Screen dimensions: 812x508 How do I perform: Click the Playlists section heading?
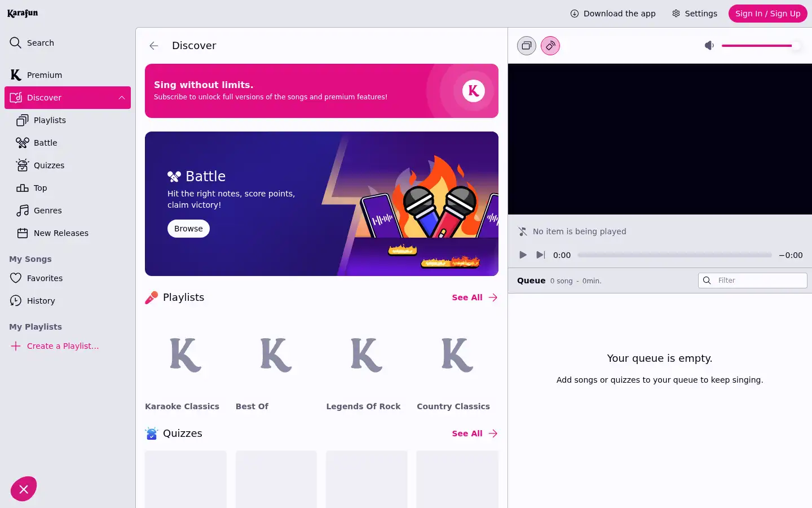coord(183,297)
